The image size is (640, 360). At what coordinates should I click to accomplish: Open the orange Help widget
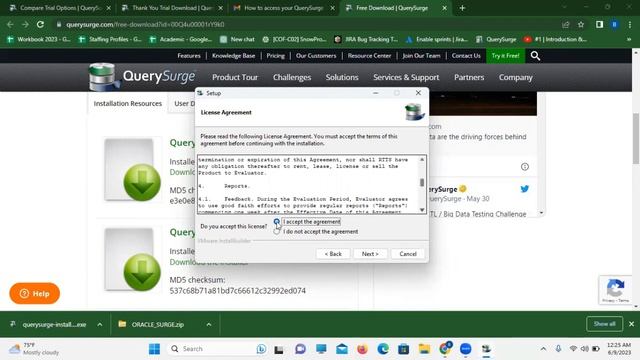pyautogui.click(x=35, y=293)
